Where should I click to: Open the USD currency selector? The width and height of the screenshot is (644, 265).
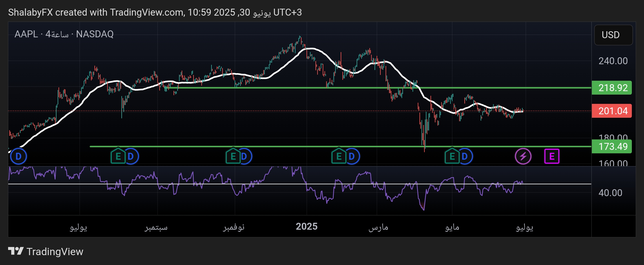613,35
